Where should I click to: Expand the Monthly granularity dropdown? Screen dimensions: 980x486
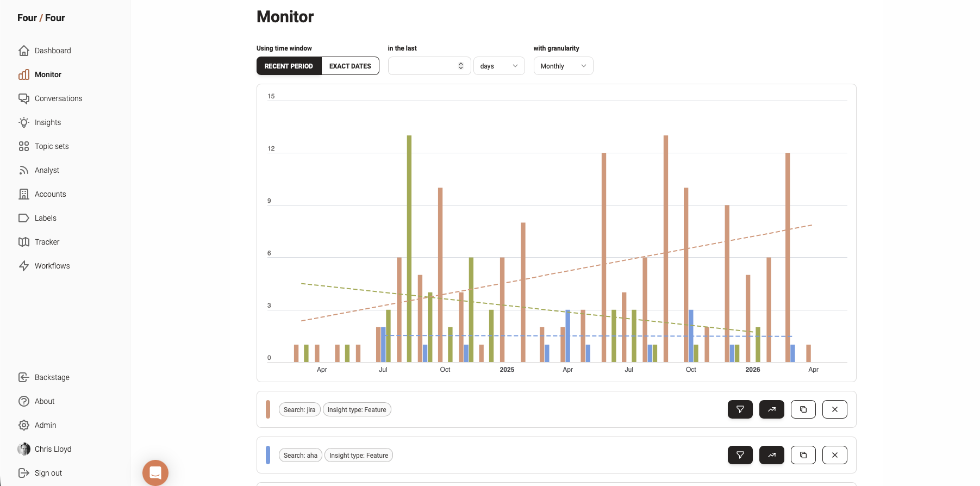tap(563, 66)
